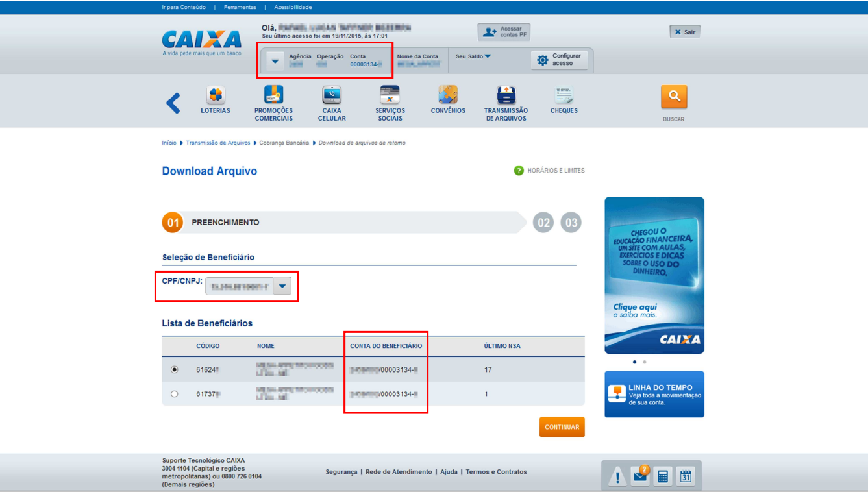Viewport: 868px width, 492px height.
Task: Open Promoções Comerciais icon
Action: pos(273,95)
